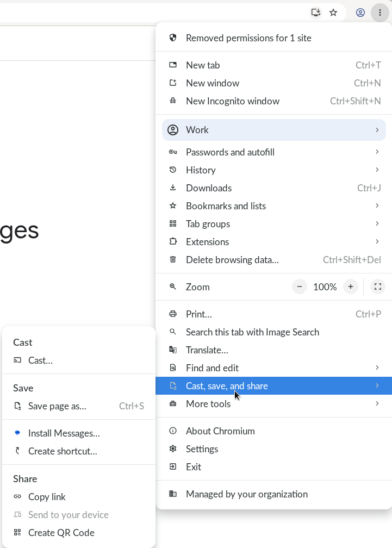Viewport: 392px width, 548px height.
Task: Expand the Extensions submenu arrow
Action: coord(377,241)
